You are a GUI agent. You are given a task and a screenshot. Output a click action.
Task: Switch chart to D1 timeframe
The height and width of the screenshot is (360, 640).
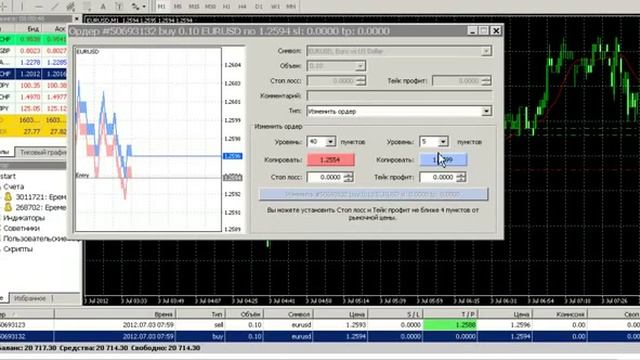coord(259,6)
